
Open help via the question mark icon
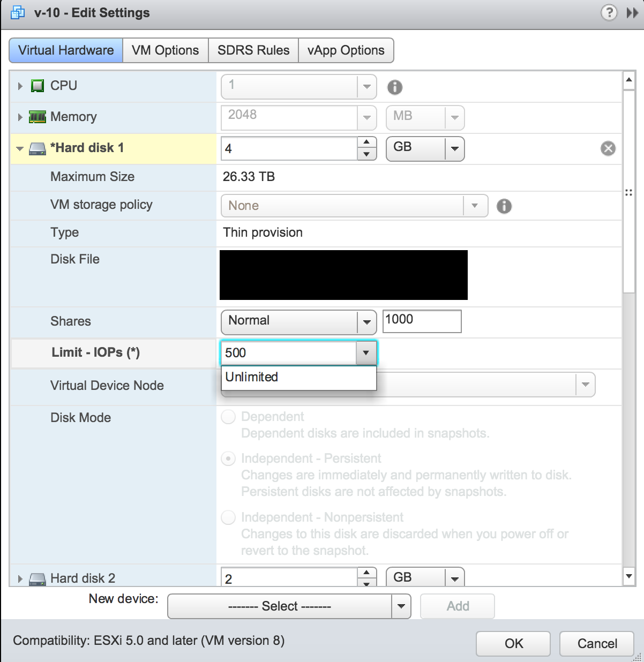click(609, 13)
